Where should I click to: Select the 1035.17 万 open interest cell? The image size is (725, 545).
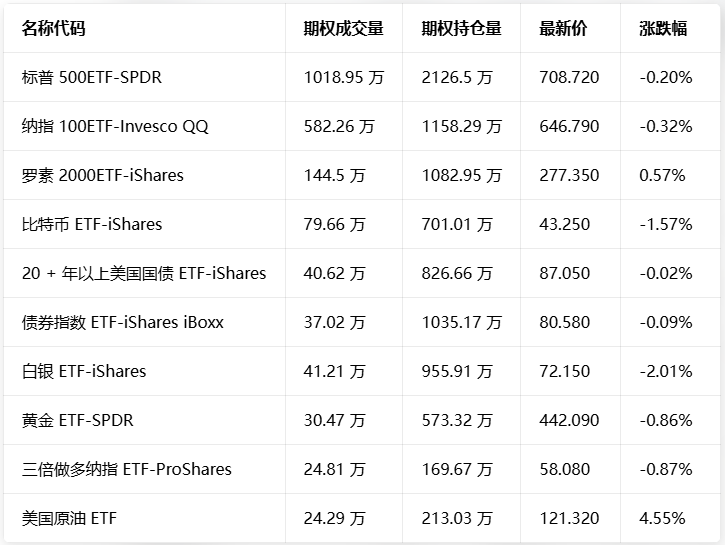461,322
